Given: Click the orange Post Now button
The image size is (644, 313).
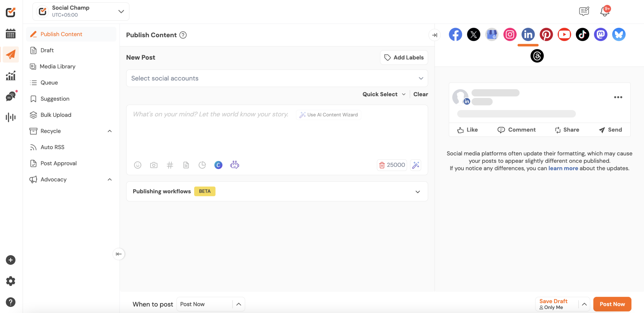Looking at the screenshot, I should [612, 304].
